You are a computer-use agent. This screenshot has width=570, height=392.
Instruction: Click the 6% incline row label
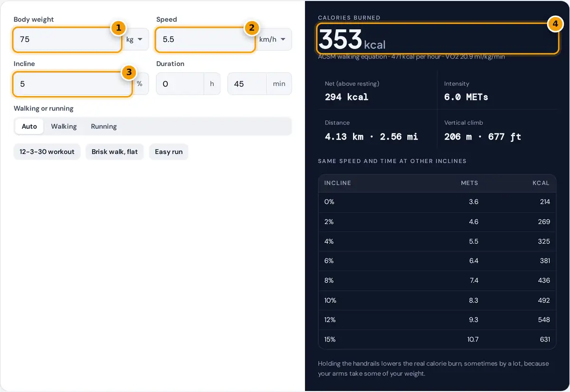point(329,261)
